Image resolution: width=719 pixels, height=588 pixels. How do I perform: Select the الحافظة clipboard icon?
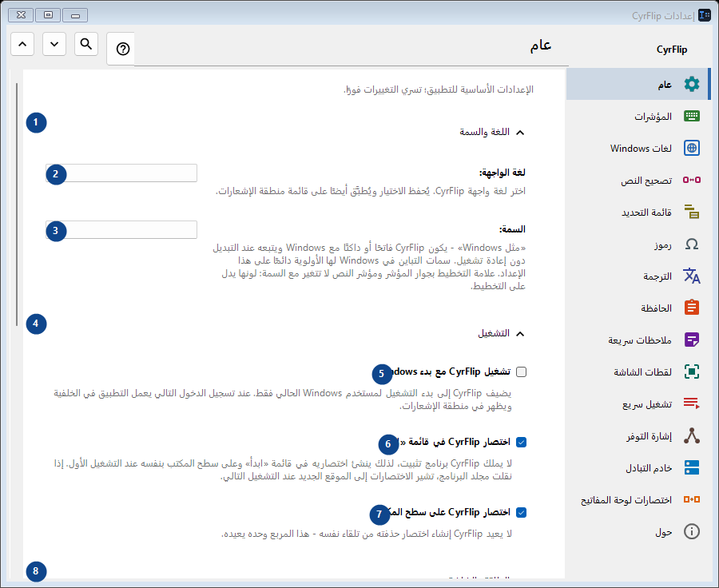point(692,308)
